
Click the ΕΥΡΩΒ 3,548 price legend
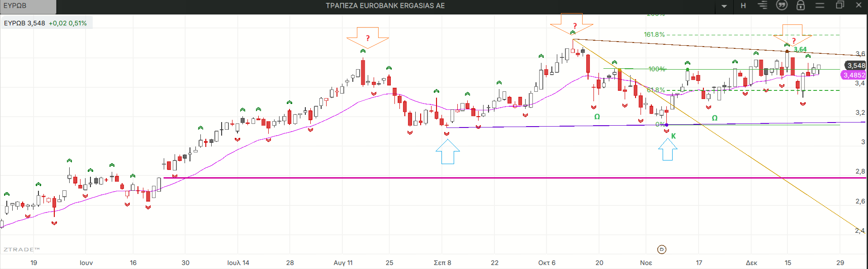coord(46,23)
